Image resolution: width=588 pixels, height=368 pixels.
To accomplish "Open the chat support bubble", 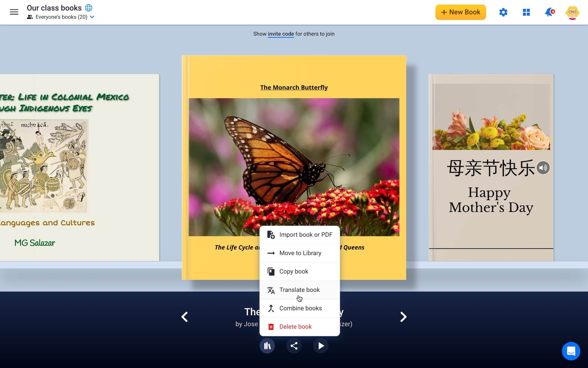I will point(571,351).
